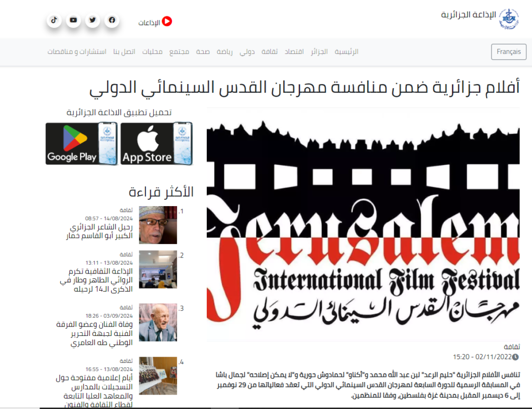The width and height of the screenshot is (532, 409).
Task: Open the ثقافة culture menu item
Action: pos(270,51)
